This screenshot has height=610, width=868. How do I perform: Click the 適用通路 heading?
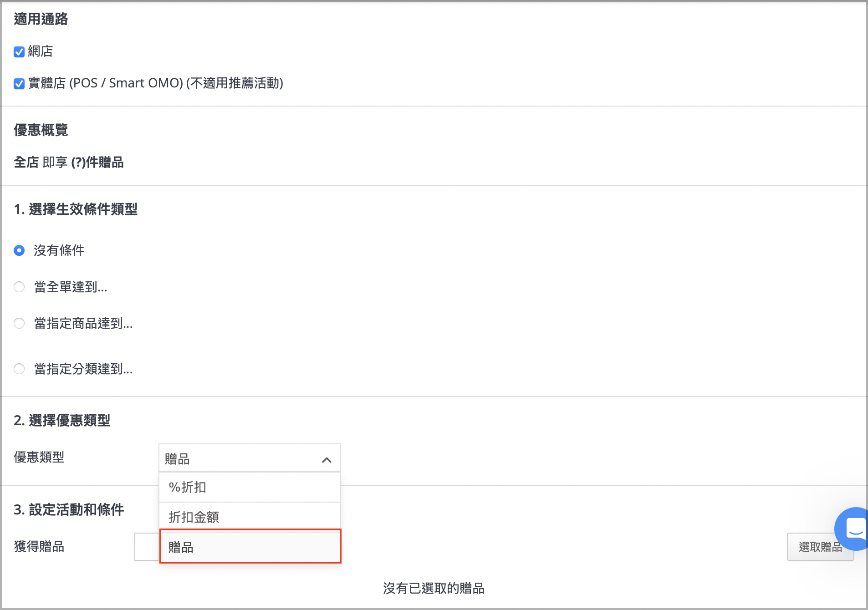(41, 19)
